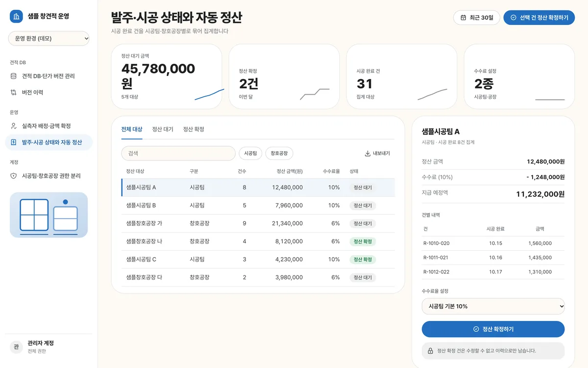Viewport: 588px width, 368px height.
Task: Open the 시공 완료 건 31 card
Action: 402,77
